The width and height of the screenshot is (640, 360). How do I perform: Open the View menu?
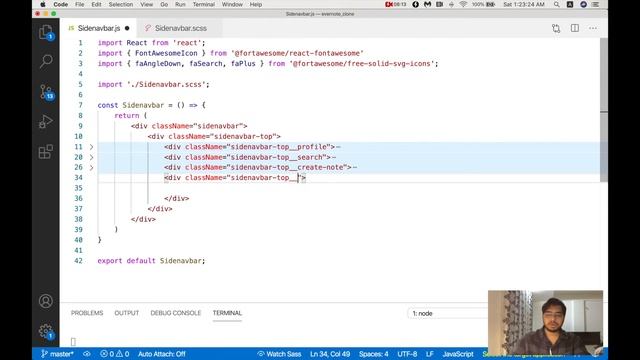click(147, 4)
